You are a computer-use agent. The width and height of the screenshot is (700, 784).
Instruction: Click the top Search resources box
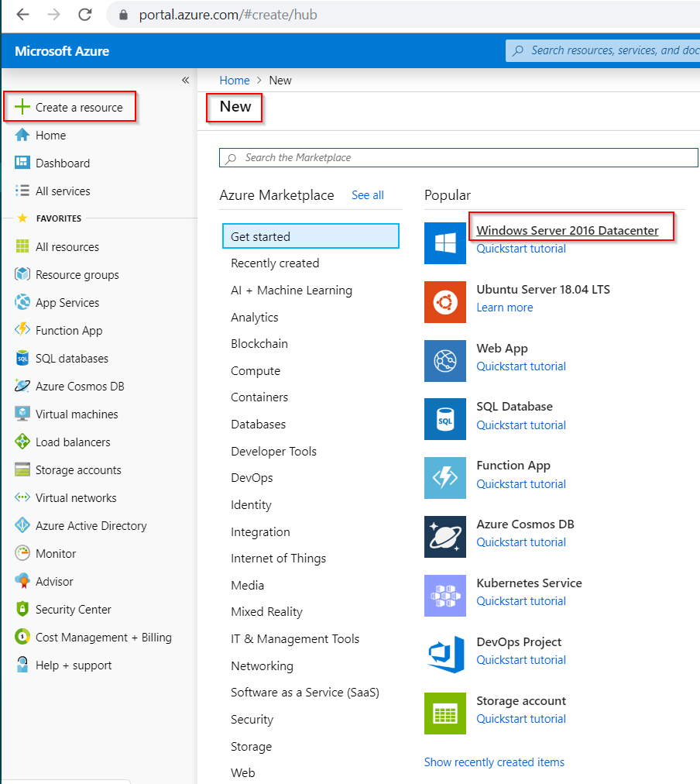pos(602,50)
